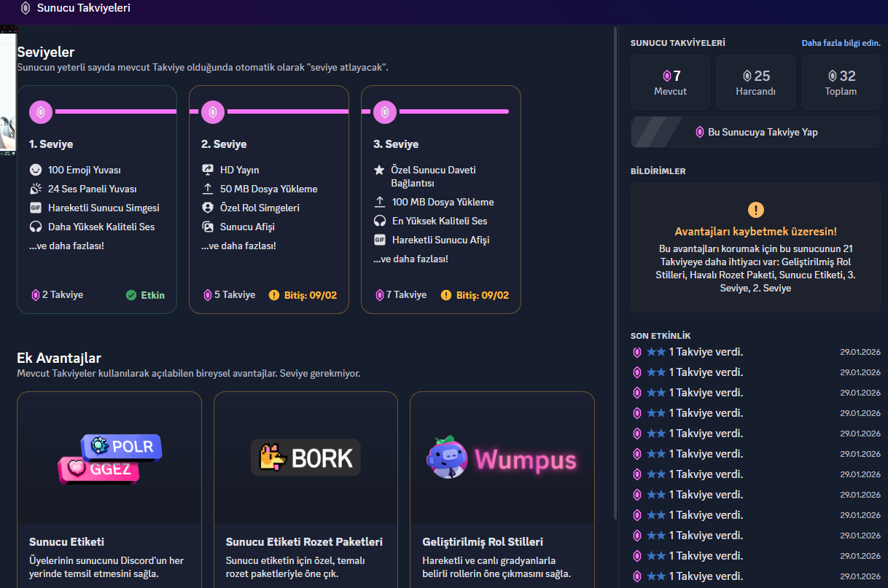The width and height of the screenshot is (888, 588).
Task: Click the pink gem icon in the Mevcut counter
Action: [666, 76]
